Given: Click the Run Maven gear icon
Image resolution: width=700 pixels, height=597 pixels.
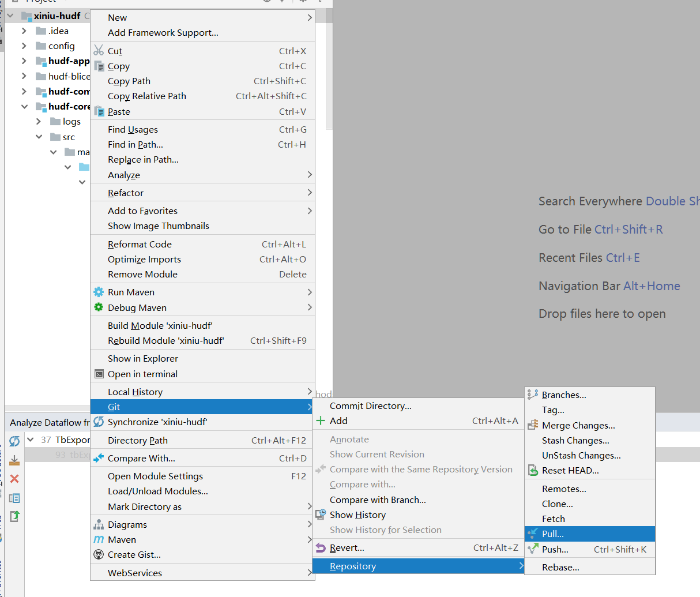Looking at the screenshot, I should (x=99, y=292).
